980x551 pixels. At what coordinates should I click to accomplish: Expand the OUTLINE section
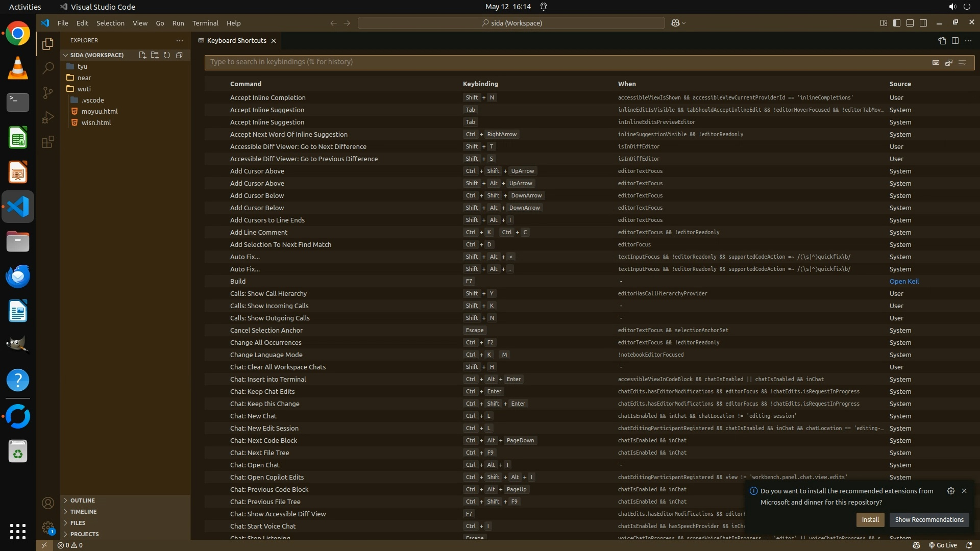(82, 500)
